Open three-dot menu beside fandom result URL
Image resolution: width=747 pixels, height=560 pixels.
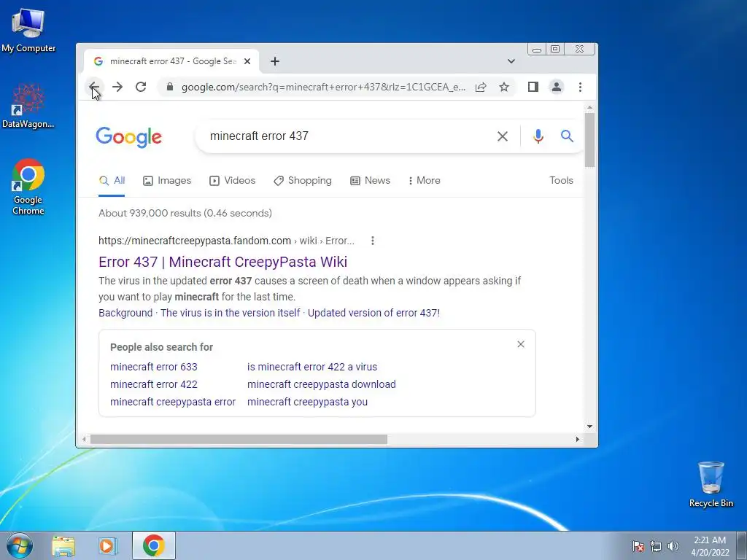(373, 241)
